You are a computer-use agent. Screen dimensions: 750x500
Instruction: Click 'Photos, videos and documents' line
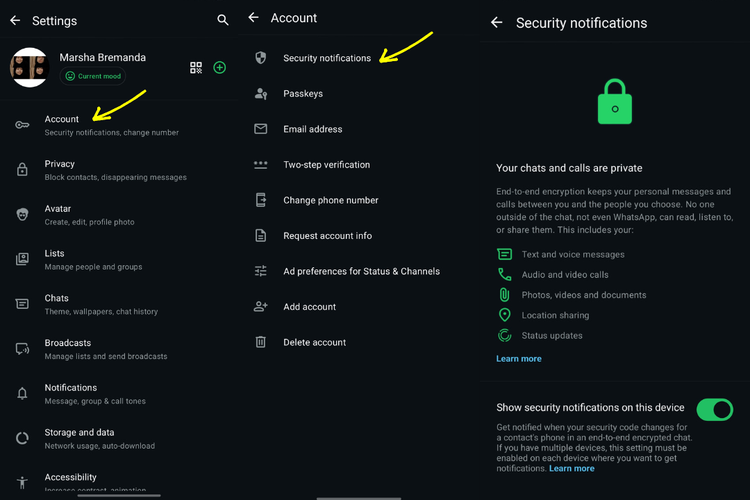click(584, 295)
